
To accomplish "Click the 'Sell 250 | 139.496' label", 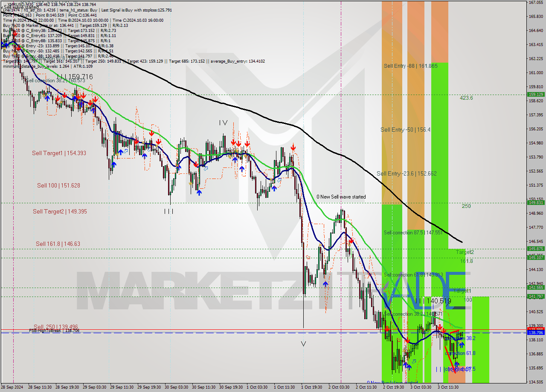I will (x=56, y=327).
